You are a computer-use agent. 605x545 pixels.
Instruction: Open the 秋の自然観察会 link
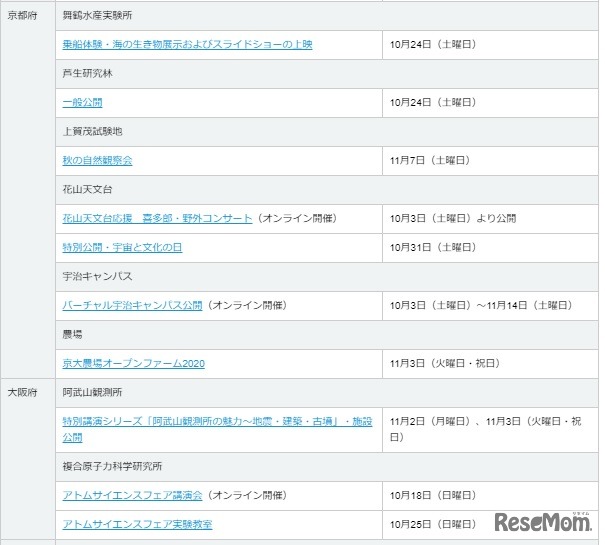(97, 160)
